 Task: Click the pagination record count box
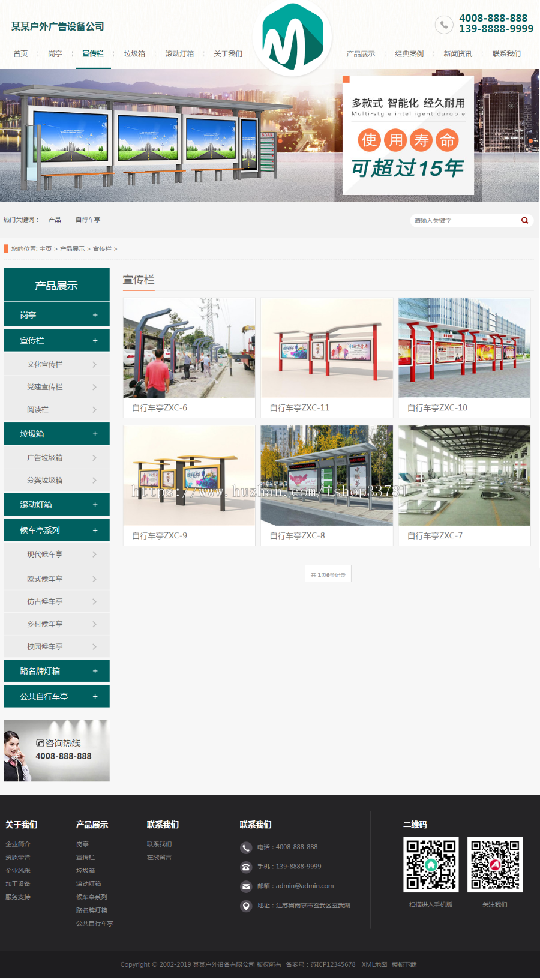[328, 574]
